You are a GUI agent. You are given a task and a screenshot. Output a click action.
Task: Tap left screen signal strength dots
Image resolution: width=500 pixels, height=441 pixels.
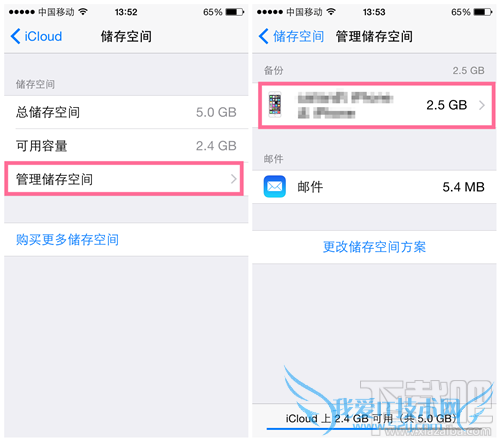(21, 12)
